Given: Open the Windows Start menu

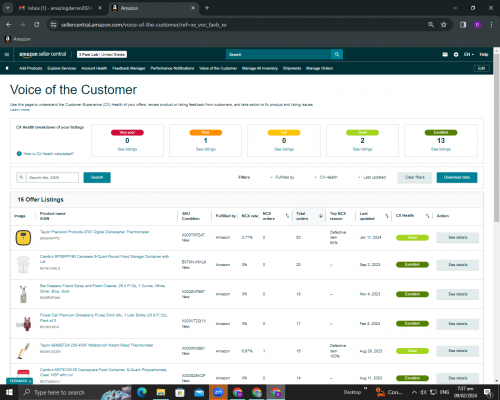Looking at the screenshot, I should pos(9,392).
